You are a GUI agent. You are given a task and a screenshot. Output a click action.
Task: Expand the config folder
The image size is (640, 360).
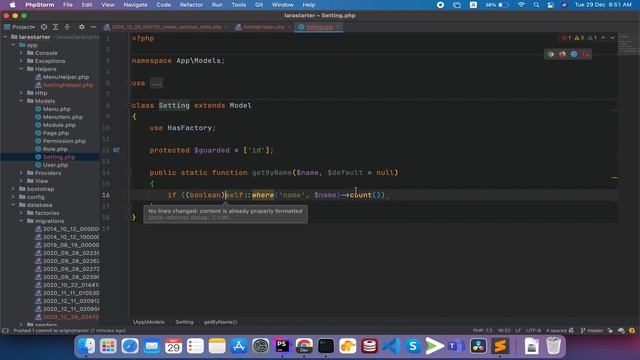13,197
